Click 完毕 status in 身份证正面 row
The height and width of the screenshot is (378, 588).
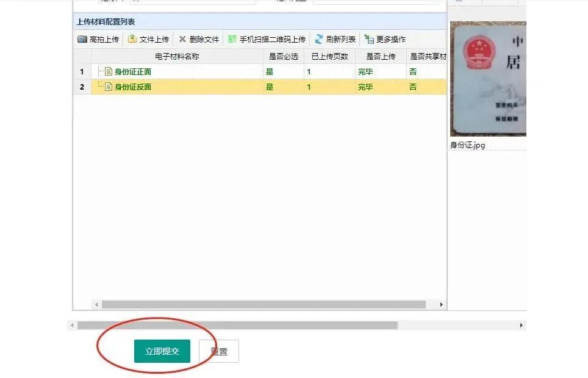point(365,71)
